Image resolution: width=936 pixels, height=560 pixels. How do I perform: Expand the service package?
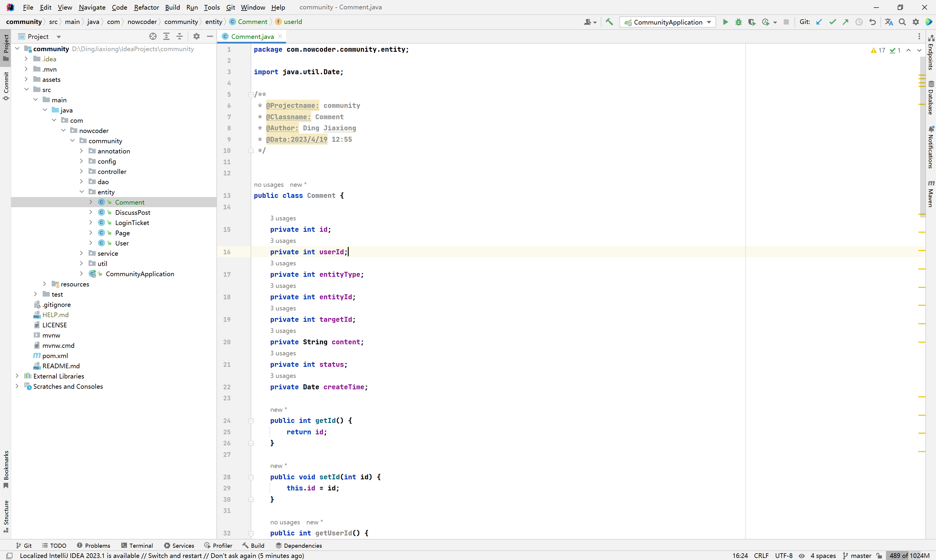tap(81, 253)
